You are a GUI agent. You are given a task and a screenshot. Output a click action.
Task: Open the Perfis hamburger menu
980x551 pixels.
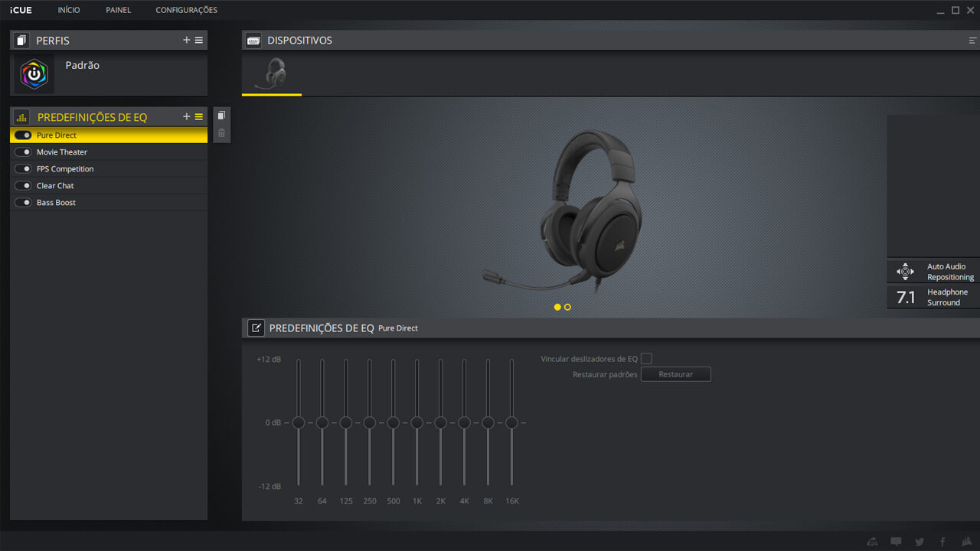[199, 40]
